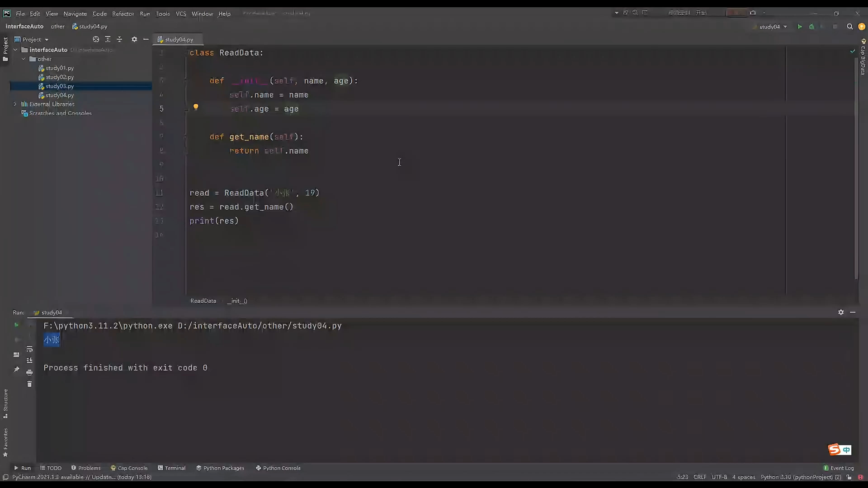Hide the Project panel with minus icon

click(146, 39)
